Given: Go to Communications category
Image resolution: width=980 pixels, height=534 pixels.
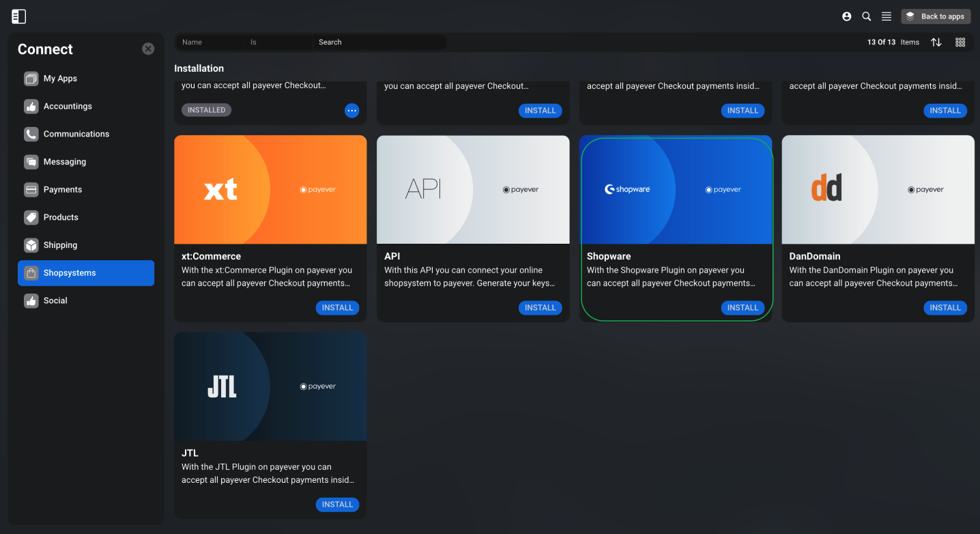Looking at the screenshot, I should [x=86, y=134].
